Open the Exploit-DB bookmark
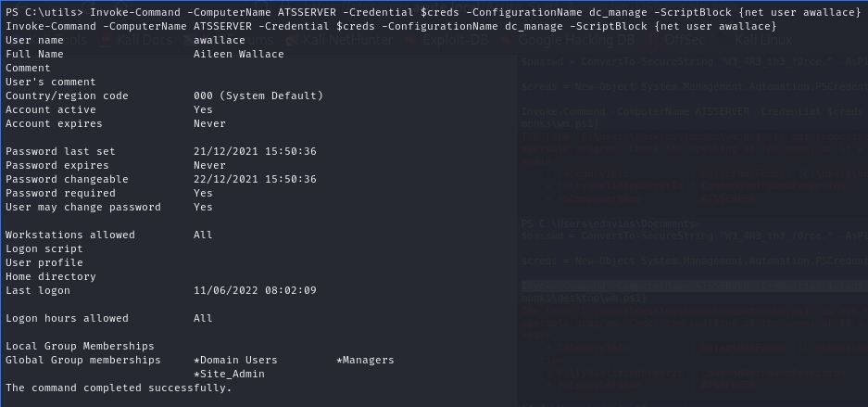 [458, 41]
